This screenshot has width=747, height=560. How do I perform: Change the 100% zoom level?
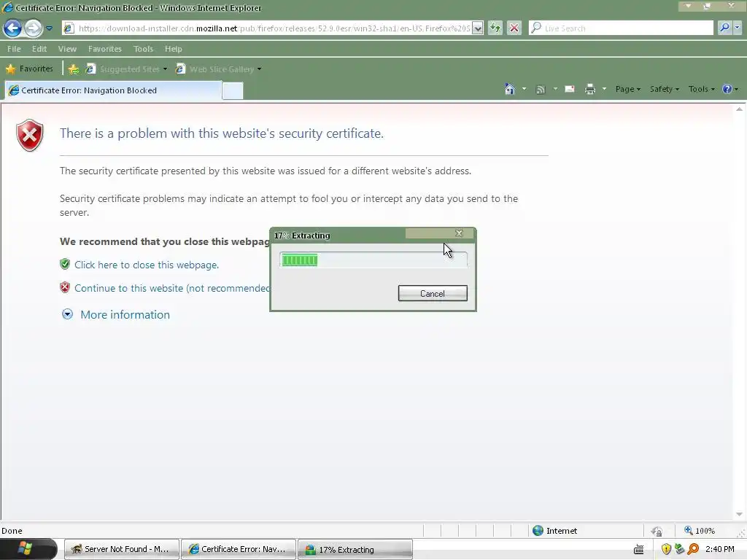700,531
